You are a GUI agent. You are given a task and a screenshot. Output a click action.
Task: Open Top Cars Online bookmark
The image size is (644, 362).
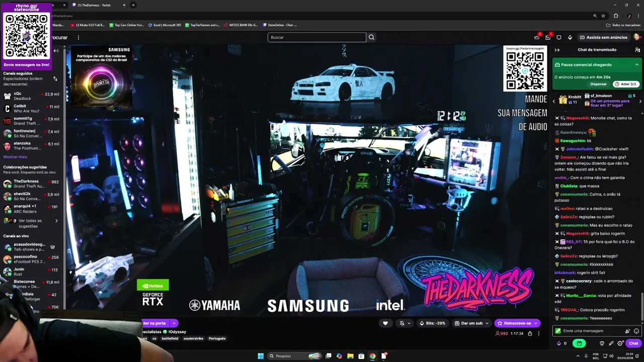(126, 25)
